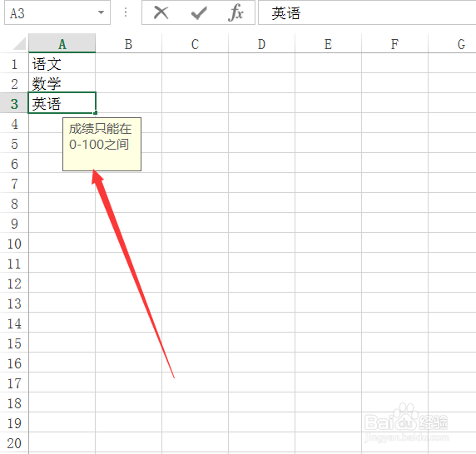The image size is (476, 454).
Task: Select row 13 header
Action: [14, 303]
